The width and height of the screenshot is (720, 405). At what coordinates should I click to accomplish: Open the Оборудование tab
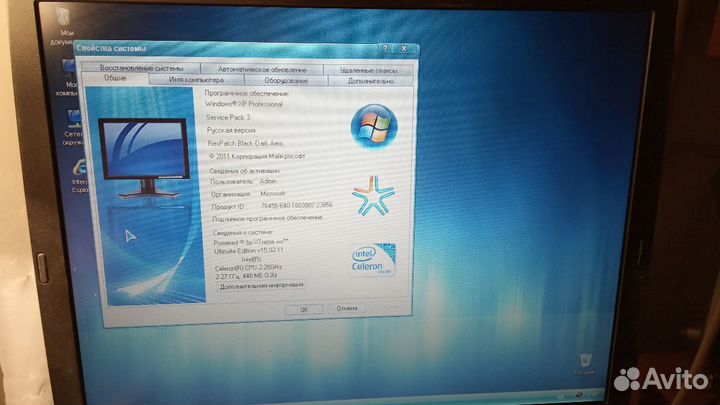[286, 81]
